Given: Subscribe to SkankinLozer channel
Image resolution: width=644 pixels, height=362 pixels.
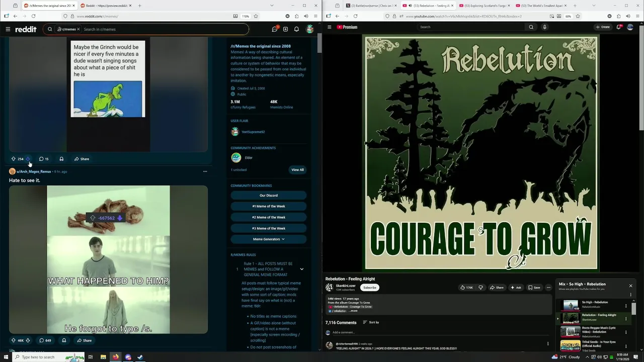Looking at the screenshot, I should pyautogui.click(x=370, y=288).
